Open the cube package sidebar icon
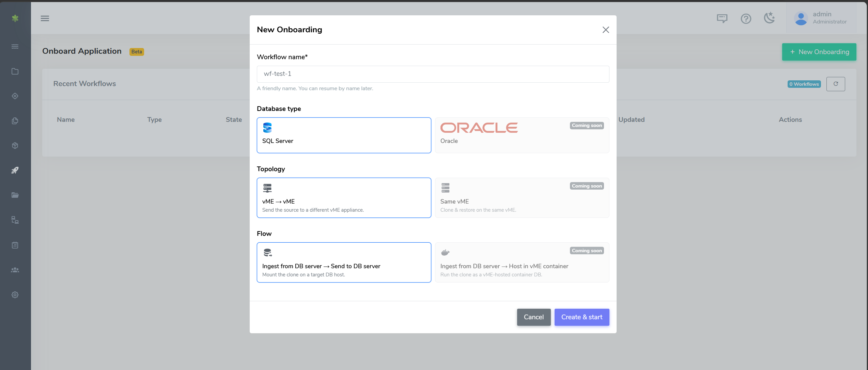868x370 pixels. (x=15, y=145)
